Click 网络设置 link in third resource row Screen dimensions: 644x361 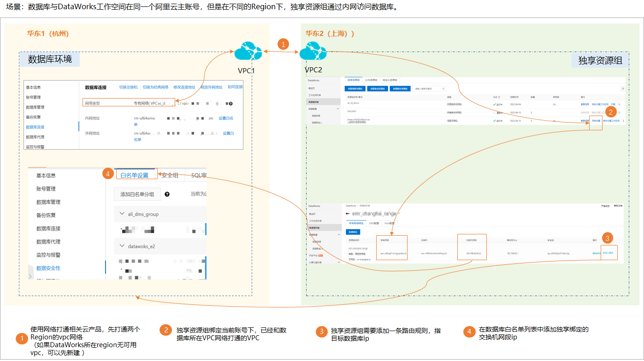point(596,121)
